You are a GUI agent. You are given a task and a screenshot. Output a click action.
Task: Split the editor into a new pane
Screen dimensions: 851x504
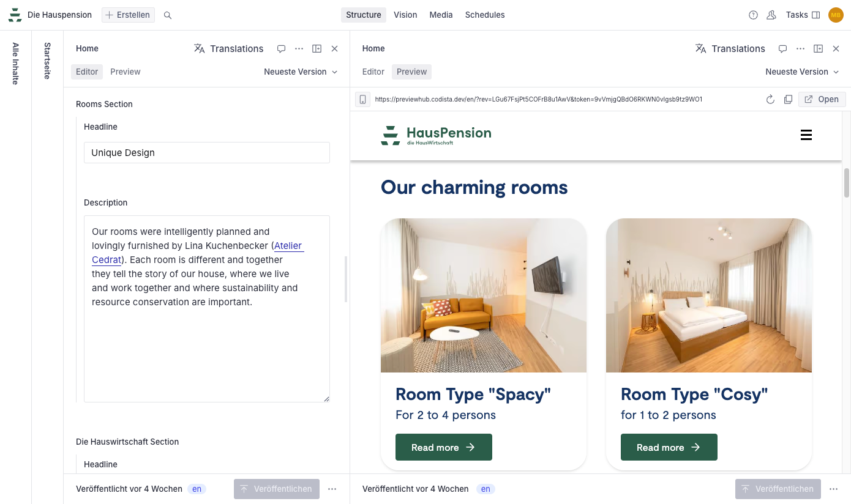[x=317, y=48]
